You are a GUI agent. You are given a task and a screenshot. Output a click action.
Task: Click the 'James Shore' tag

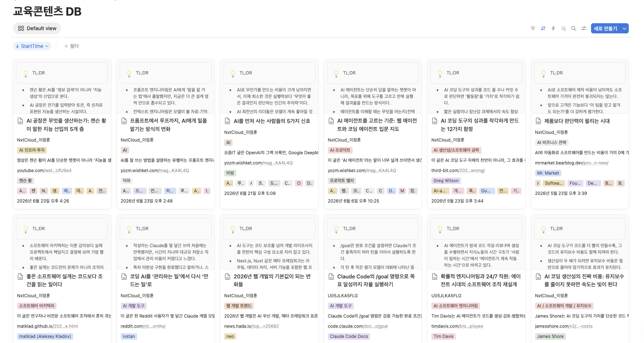(550, 336)
